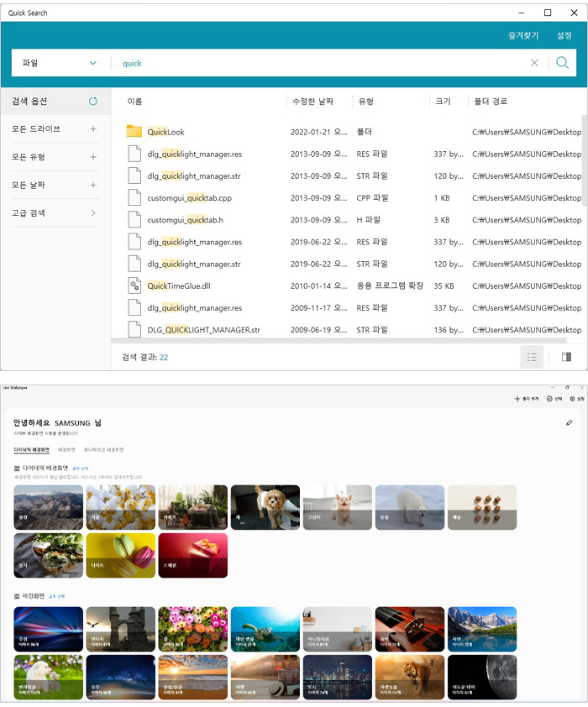Clear the search text with X icon
This screenshot has height=707, width=588.
(534, 63)
